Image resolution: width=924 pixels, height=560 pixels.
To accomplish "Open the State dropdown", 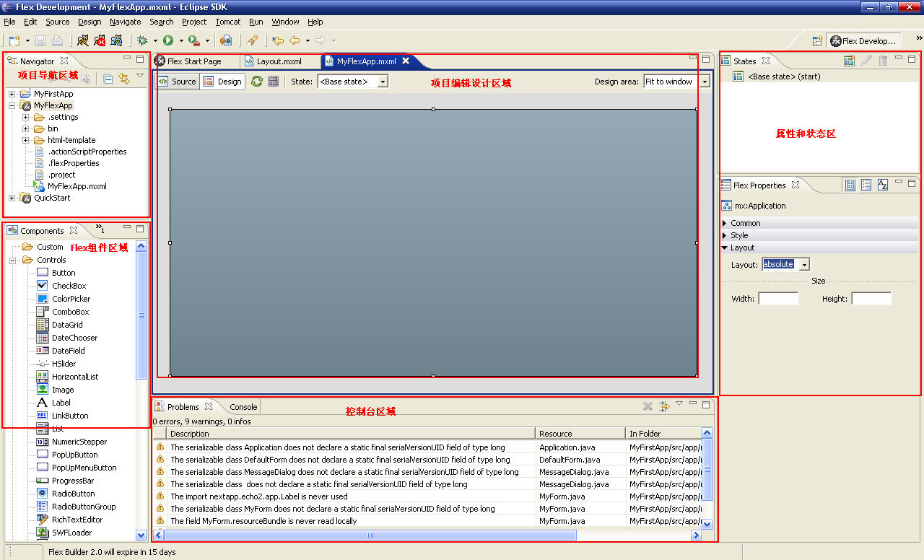I will (x=383, y=82).
